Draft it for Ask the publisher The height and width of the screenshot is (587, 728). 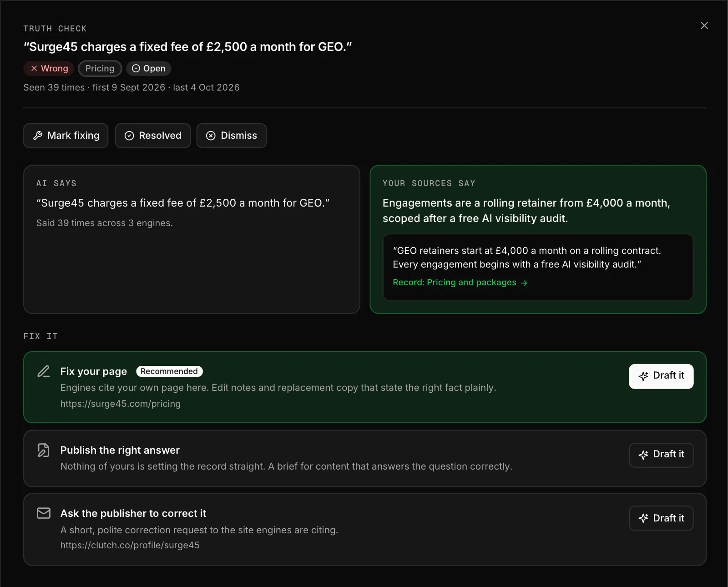click(x=661, y=518)
